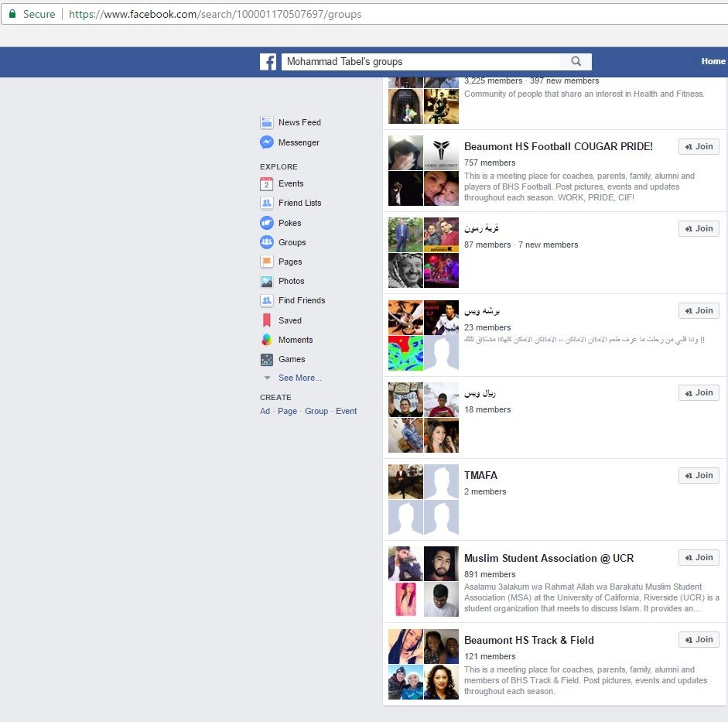728x722 pixels.
Task: Click the search input field
Action: click(x=422, y=60)
